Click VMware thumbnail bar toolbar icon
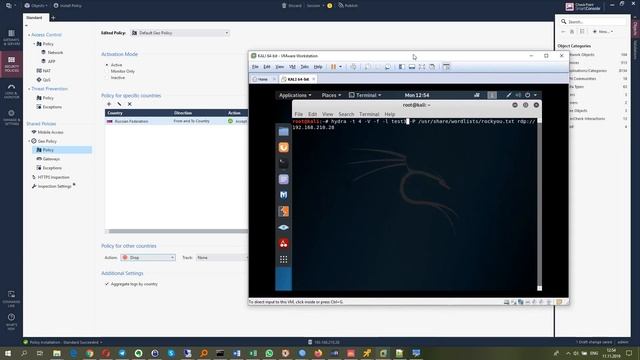This screenshot has width=640, height=360. [412, 67]
